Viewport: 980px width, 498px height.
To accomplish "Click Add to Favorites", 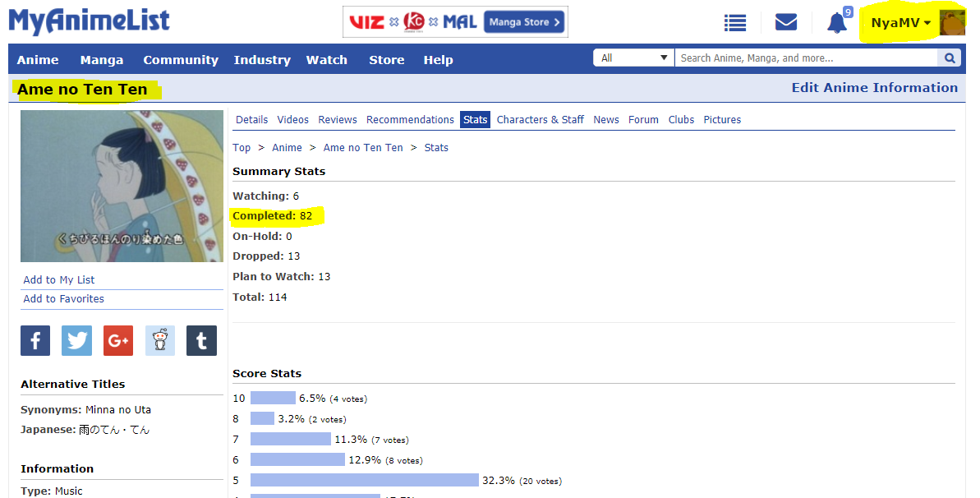I will click(64, 298).
